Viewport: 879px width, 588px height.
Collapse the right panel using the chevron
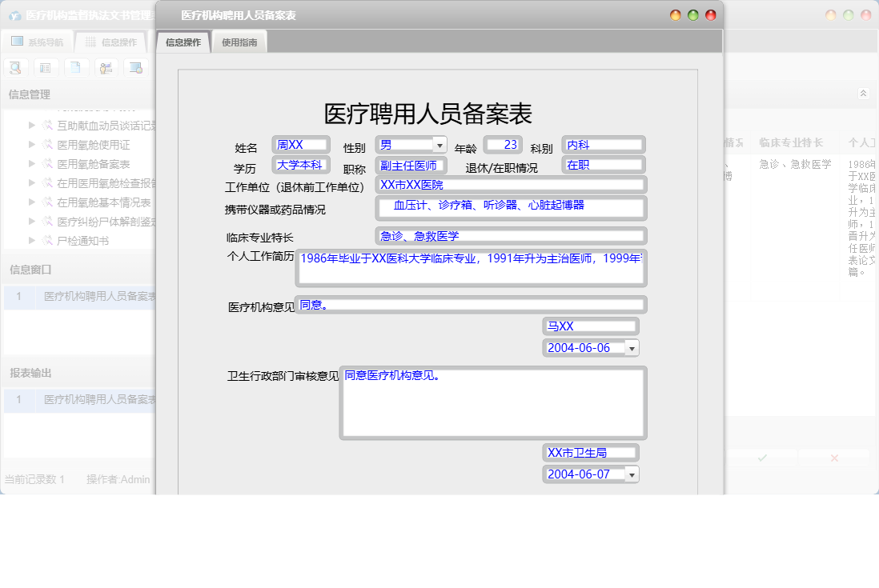(x=863, y=93)
